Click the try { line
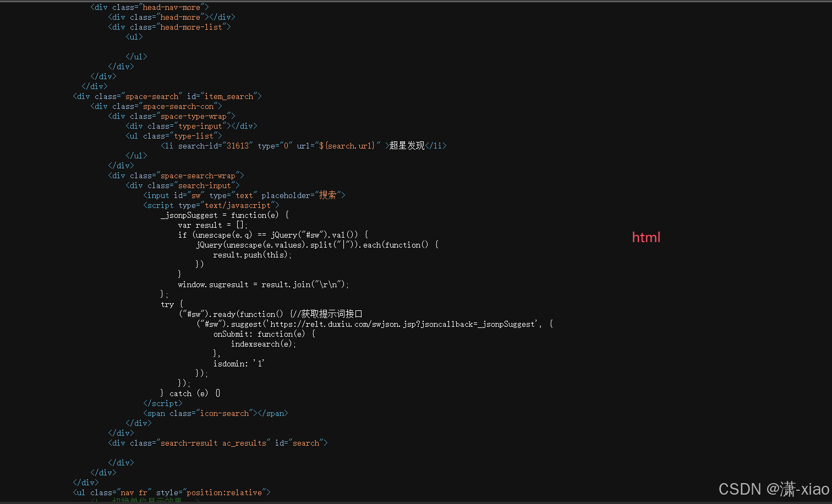The image size is (832, 504). (x=172, y=304)
